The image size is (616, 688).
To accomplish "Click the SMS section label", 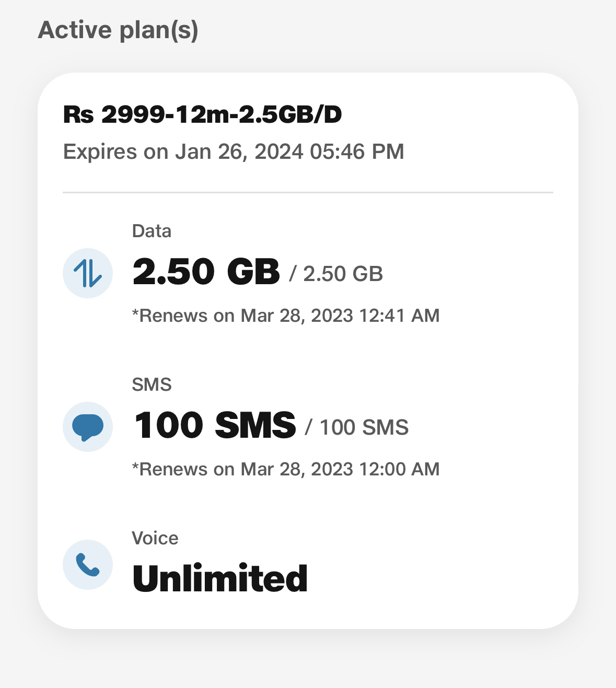I will (x=152, y=384).
